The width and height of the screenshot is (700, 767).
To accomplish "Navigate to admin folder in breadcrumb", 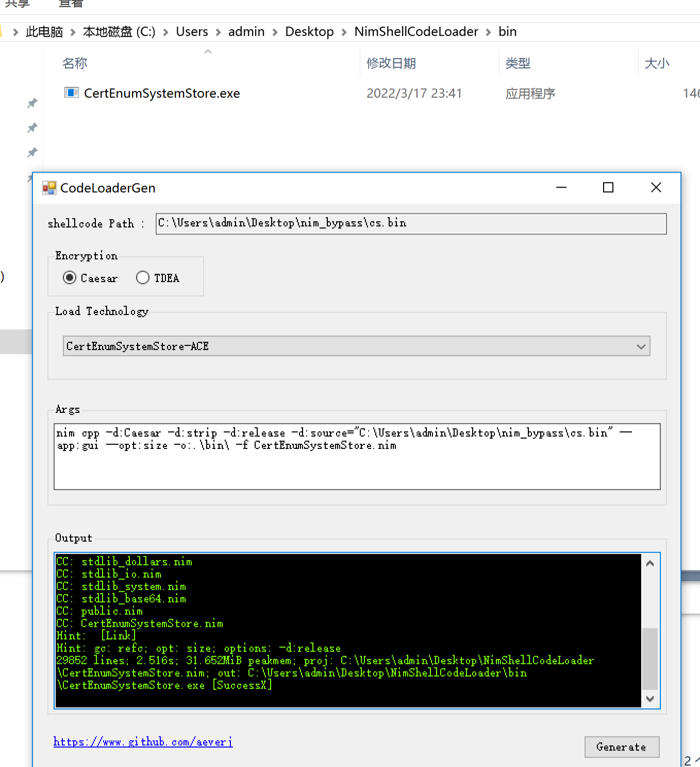I will pos(246,32).
